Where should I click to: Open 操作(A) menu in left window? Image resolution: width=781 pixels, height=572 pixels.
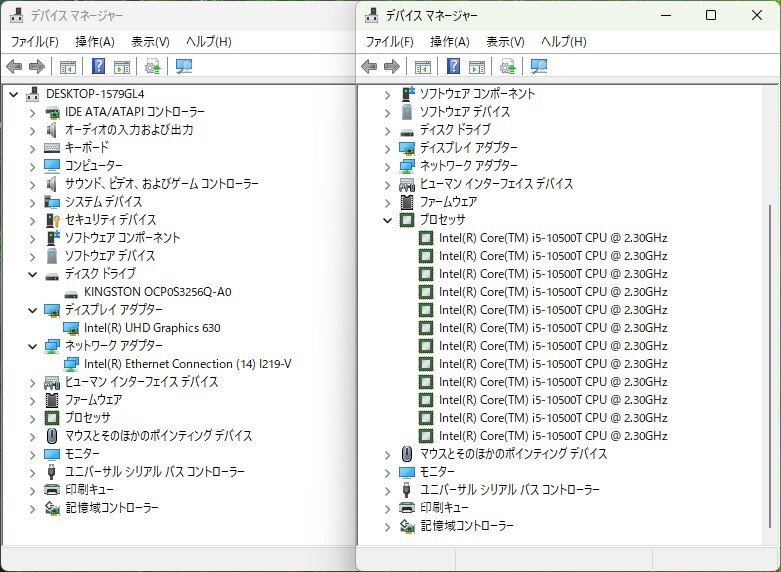(95, 41)
